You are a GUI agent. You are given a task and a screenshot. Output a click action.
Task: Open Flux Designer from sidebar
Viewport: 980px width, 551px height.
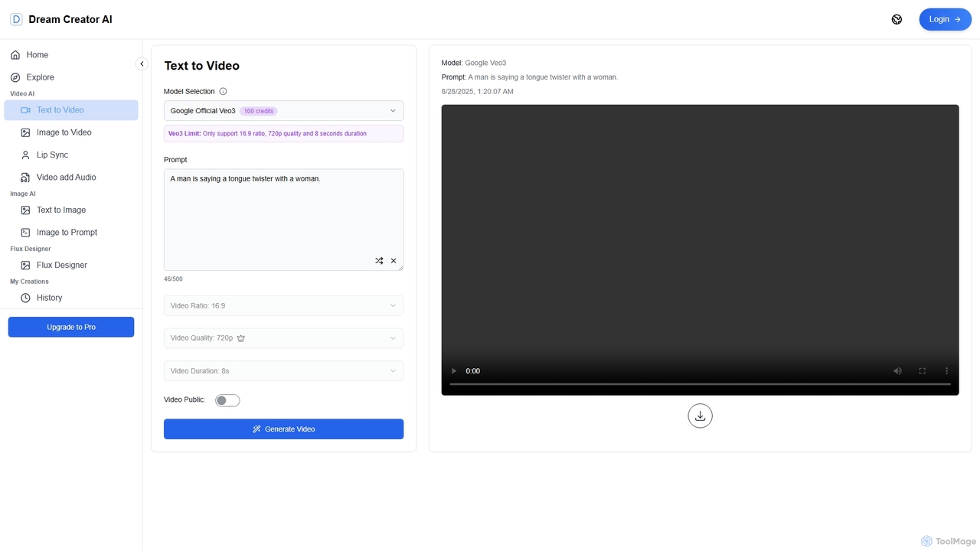[71, 265]
